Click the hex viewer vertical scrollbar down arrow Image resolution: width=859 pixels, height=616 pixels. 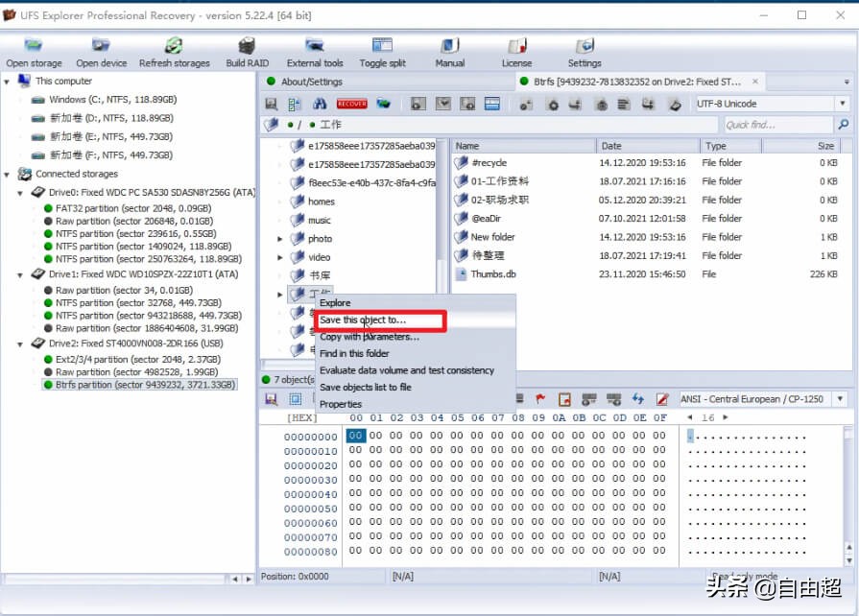pos(849,560)
